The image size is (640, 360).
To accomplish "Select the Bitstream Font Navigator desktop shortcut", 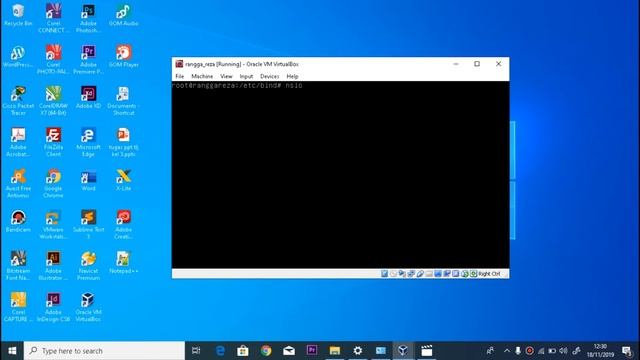I will click(18, 266).
